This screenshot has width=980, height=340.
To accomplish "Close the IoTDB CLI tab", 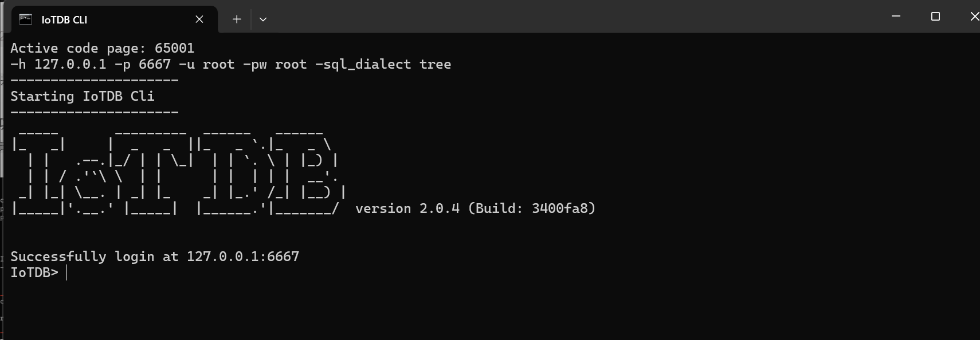I will [199, 19].
